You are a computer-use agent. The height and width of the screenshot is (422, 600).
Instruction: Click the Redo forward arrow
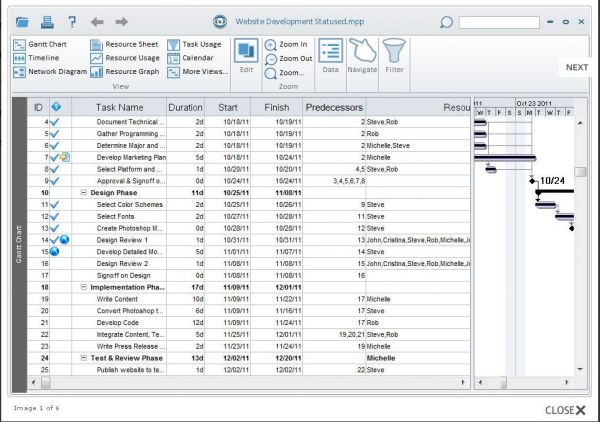[121, 21]
